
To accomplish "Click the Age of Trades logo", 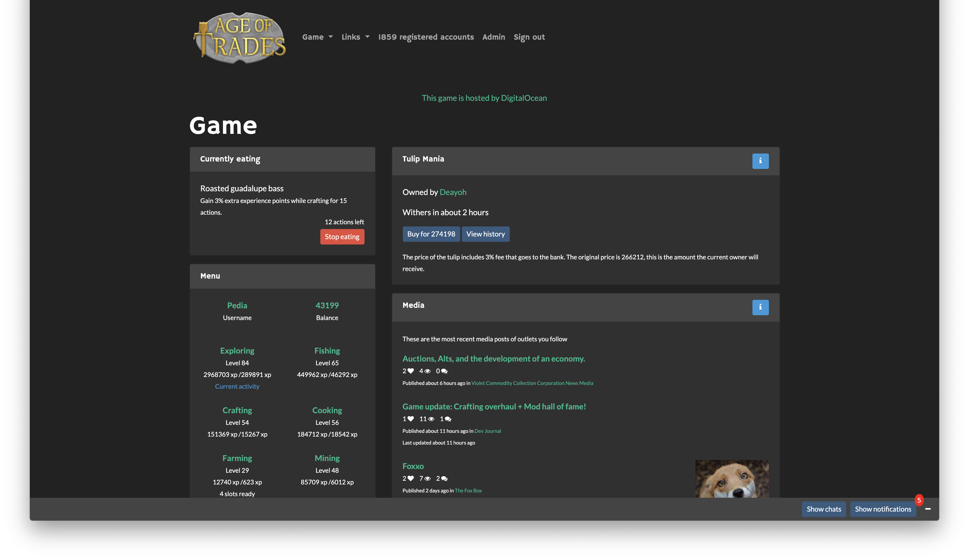I will [x=239, y=37].
